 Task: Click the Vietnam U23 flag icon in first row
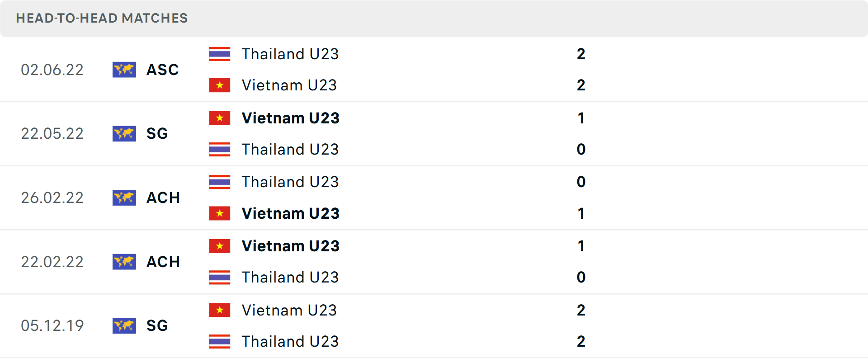(x=220, y=85)
